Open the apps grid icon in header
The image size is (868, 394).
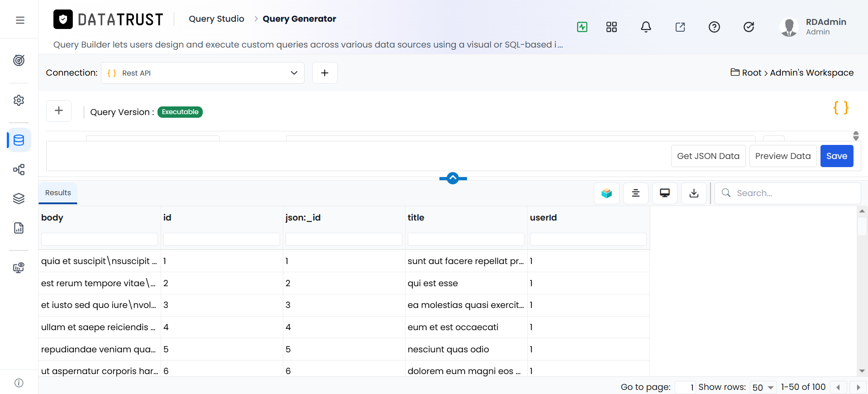click(611, 27)
